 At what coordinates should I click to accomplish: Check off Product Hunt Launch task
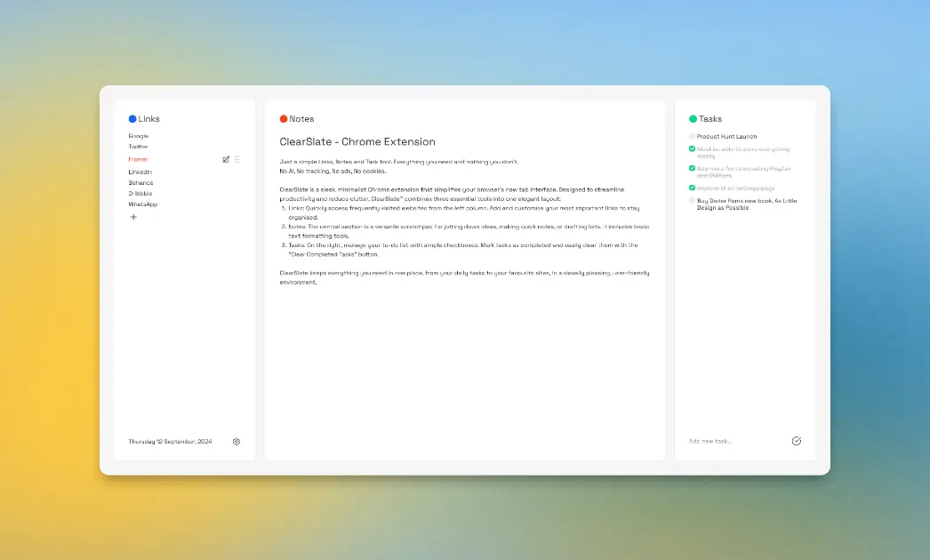(x=692, y=135)
